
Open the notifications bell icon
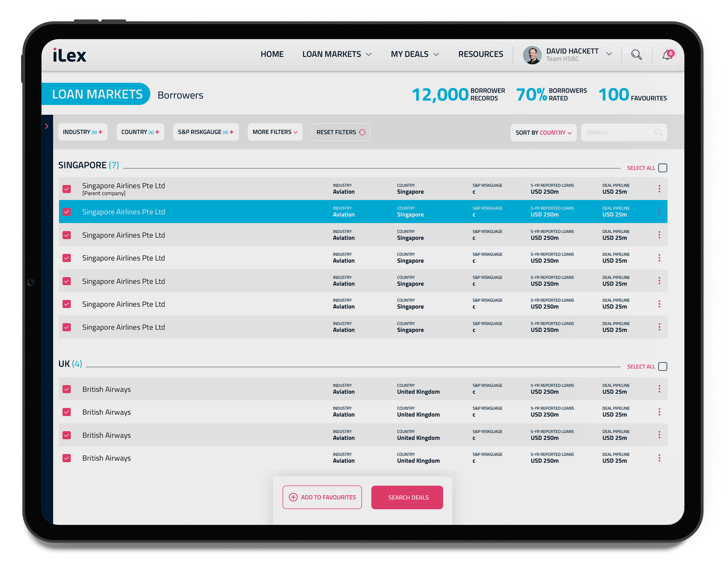tap(667, 55)
